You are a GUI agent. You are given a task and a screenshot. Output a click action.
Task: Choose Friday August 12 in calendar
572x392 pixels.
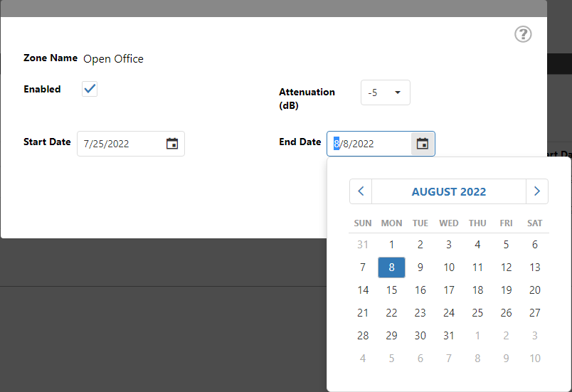[506, 267]
